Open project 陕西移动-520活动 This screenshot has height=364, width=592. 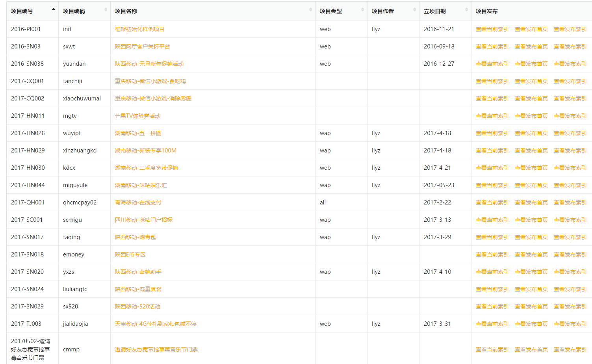coord(137,306)
